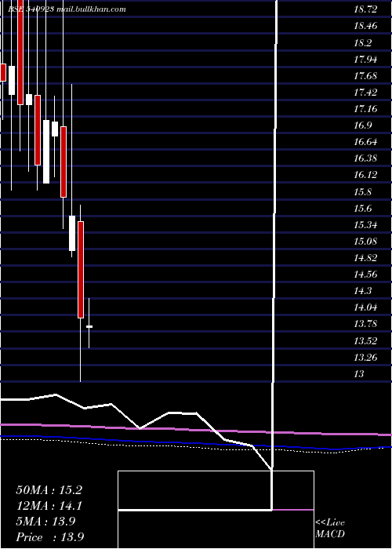Select the 18.46 price level label
This screenshot has height=549, width=392.
(x=365, y=26)
